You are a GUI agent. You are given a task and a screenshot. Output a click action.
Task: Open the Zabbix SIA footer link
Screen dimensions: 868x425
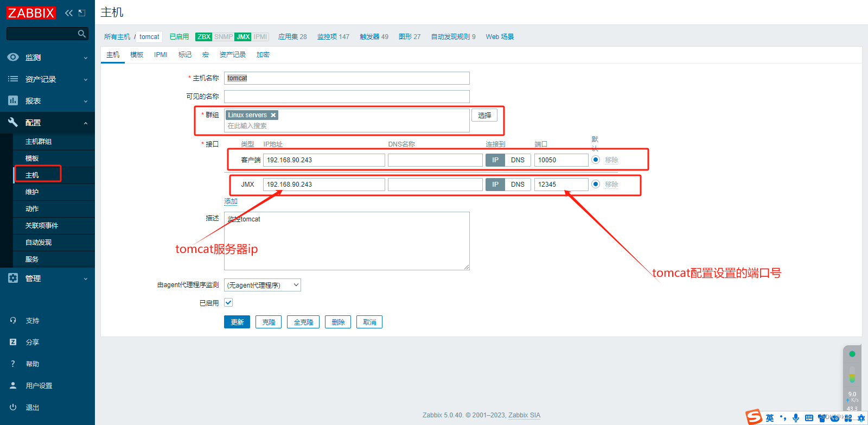click(x=524, y=415)
